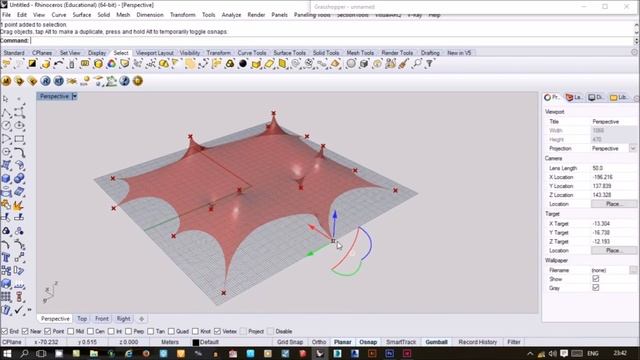Image resolution: width=640 pixels, height=360 pixels.
Task: Click the blue circular RT icon in the second toolbar row
Action: point(59,81)
